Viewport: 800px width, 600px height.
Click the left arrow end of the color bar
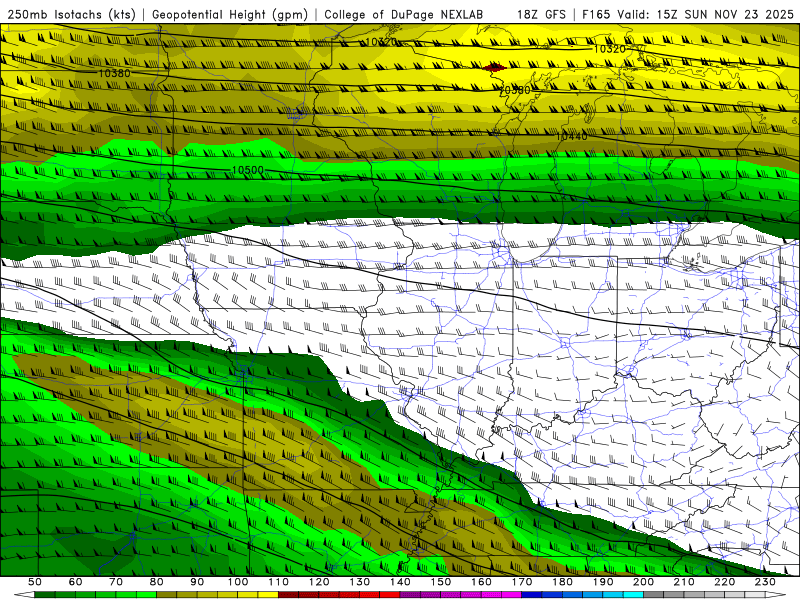coord(24,594)
